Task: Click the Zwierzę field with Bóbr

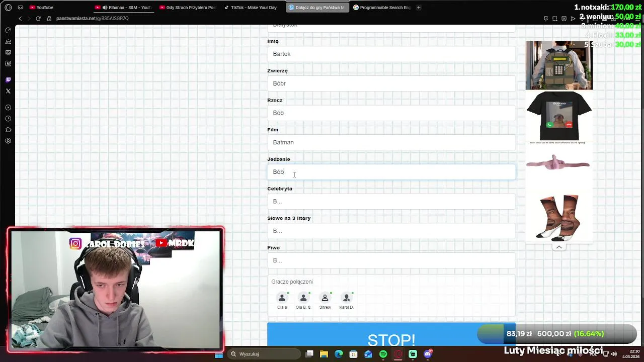Action: (x=391, y=83)
